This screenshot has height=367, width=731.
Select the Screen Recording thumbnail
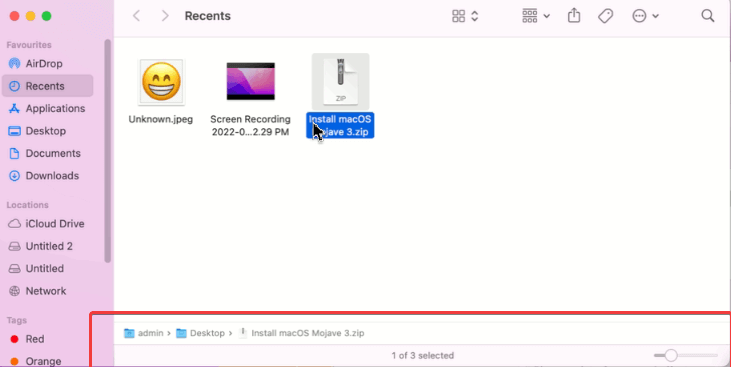coord(250,81)
